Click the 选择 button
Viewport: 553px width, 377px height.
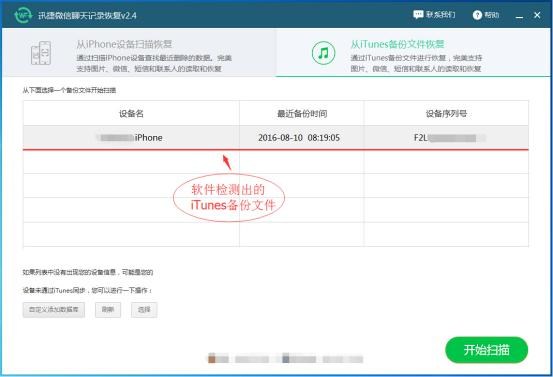click(x=144, y=310)
